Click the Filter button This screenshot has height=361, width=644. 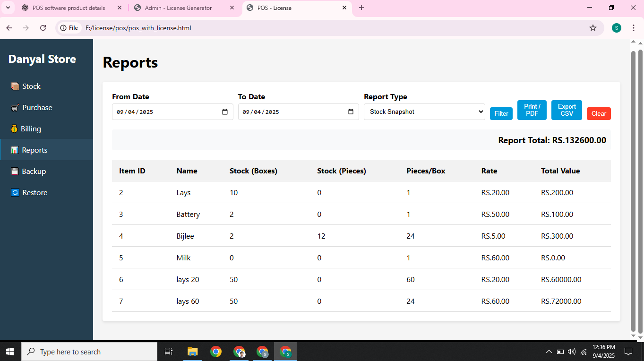501,113
